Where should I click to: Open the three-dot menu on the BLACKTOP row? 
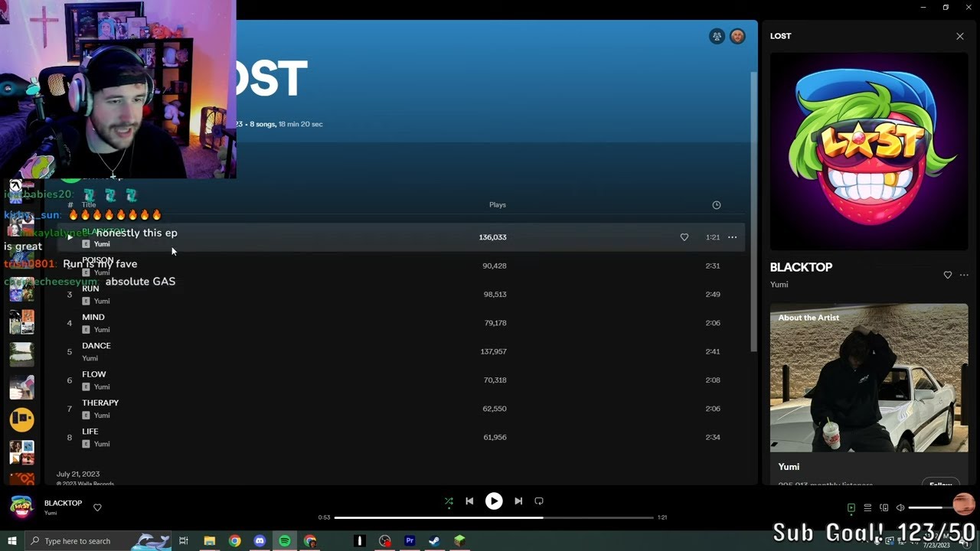point(733,237)
